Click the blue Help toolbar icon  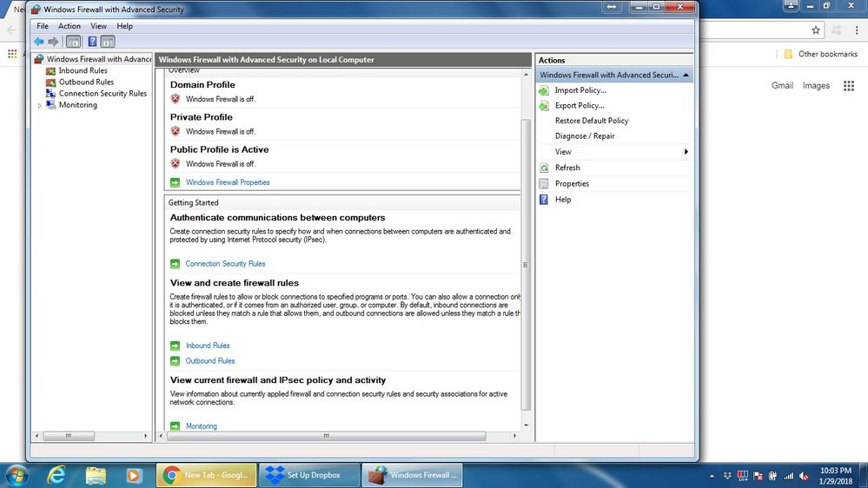[92, 42]
